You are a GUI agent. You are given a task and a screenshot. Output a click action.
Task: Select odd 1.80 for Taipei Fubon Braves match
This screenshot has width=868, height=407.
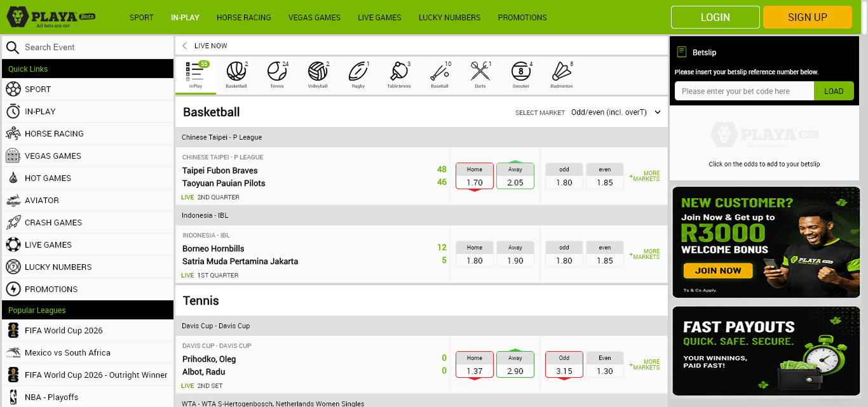tap(564, 176)
